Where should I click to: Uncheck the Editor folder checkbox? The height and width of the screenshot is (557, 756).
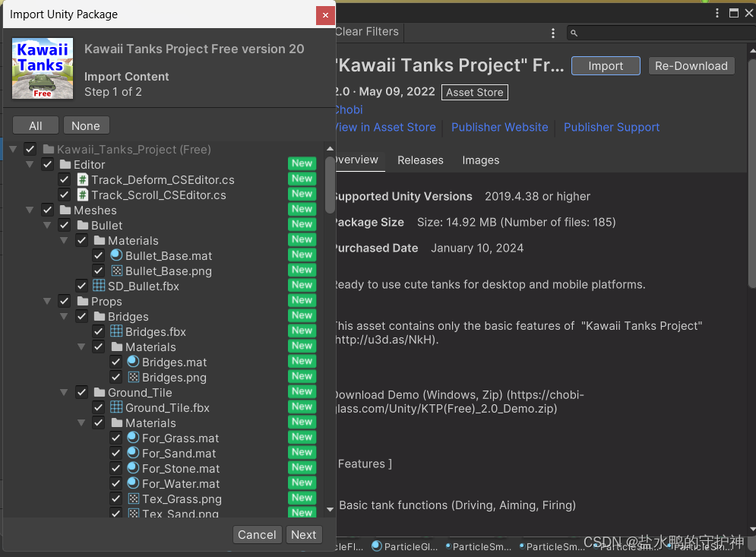[47, 164]
